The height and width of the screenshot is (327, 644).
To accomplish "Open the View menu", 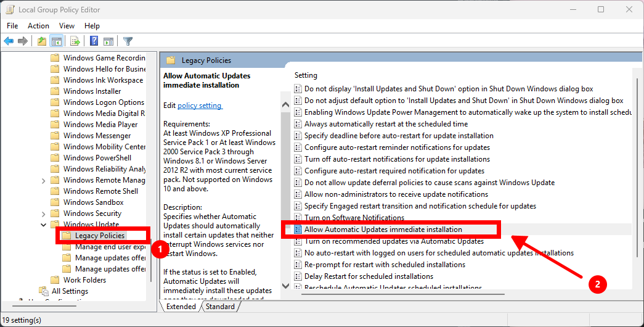I will [x=67, y=25].
